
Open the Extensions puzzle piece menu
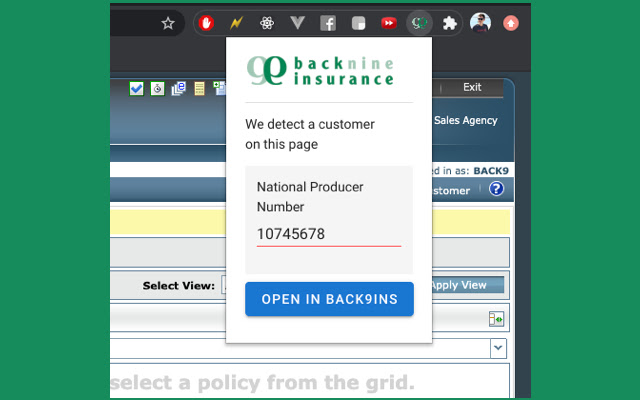point(450,23)
